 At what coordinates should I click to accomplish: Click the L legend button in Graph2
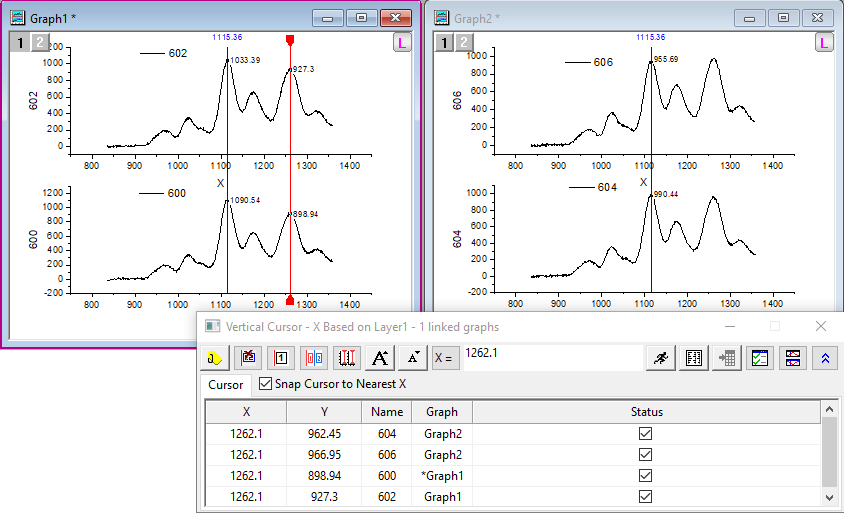coord(823,43)
